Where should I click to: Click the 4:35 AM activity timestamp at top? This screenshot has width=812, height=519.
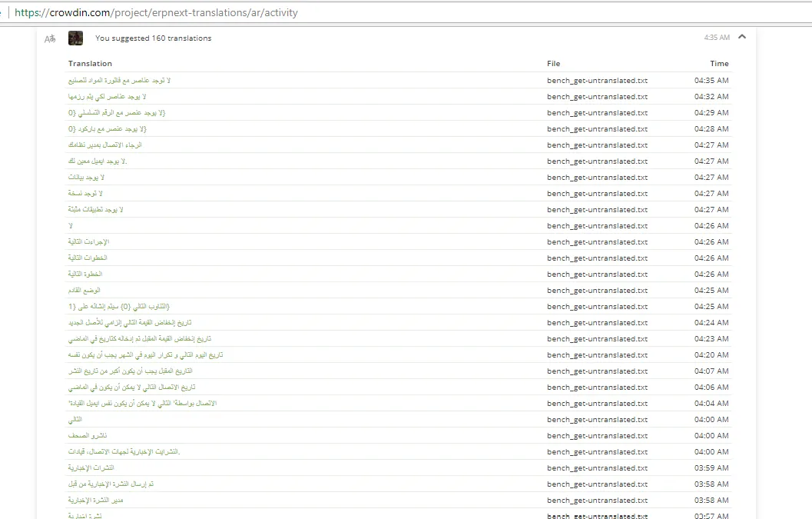[x=717, y=38]
